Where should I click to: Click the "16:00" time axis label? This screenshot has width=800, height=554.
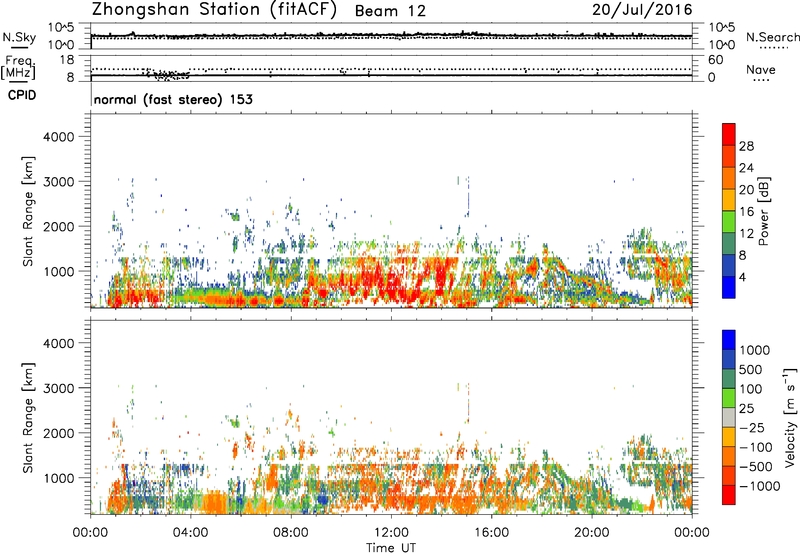[491, 533]
